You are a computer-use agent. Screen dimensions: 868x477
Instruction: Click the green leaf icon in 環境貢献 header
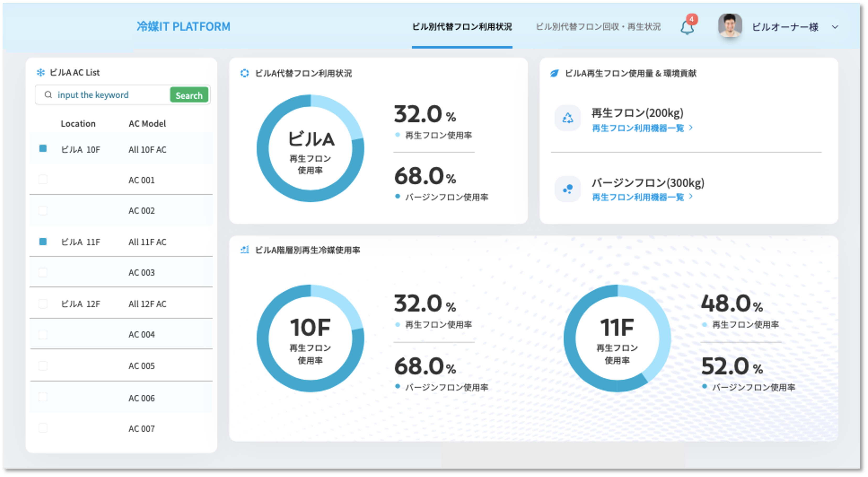pos(554,73)
